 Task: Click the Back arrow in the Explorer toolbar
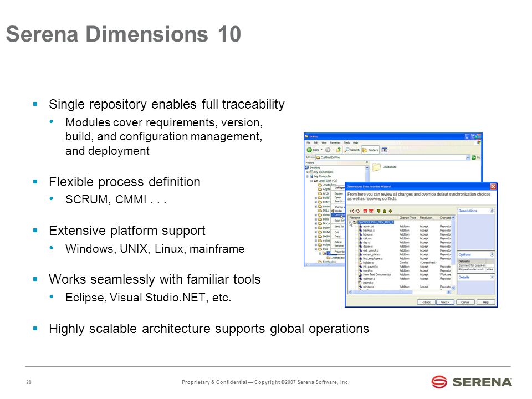click(x=309, y=150)
